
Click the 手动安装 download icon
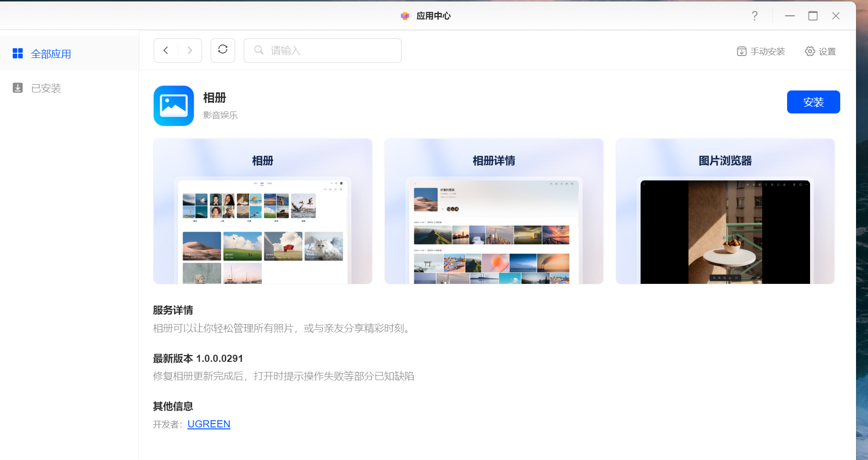tap(742, 51)
